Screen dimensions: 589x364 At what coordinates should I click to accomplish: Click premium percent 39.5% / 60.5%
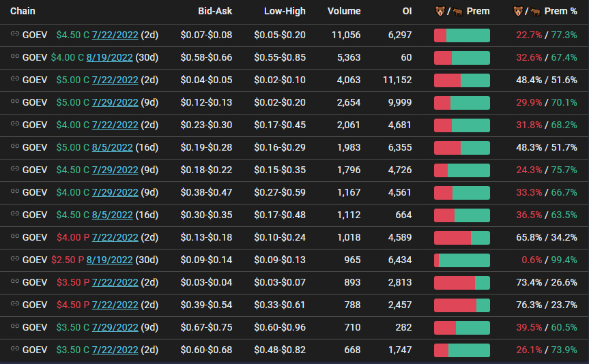547,328
